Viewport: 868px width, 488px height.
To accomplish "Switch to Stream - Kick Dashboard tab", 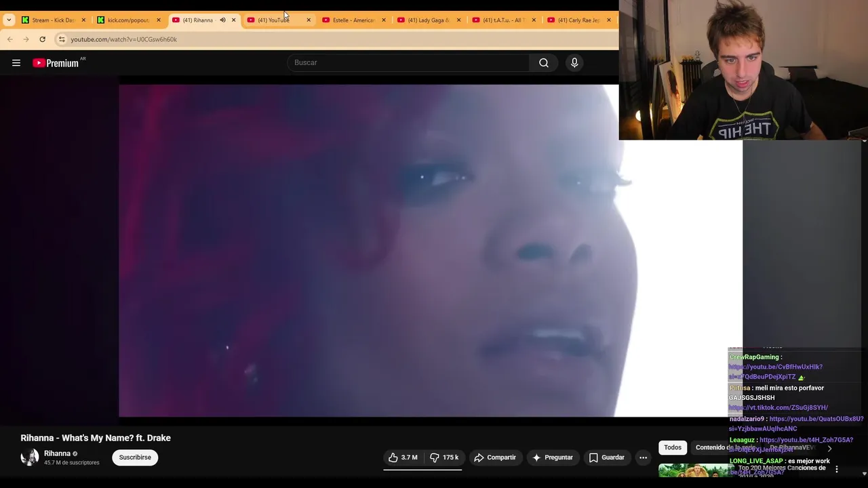I will pyautogui.click(x=54, y=20).
